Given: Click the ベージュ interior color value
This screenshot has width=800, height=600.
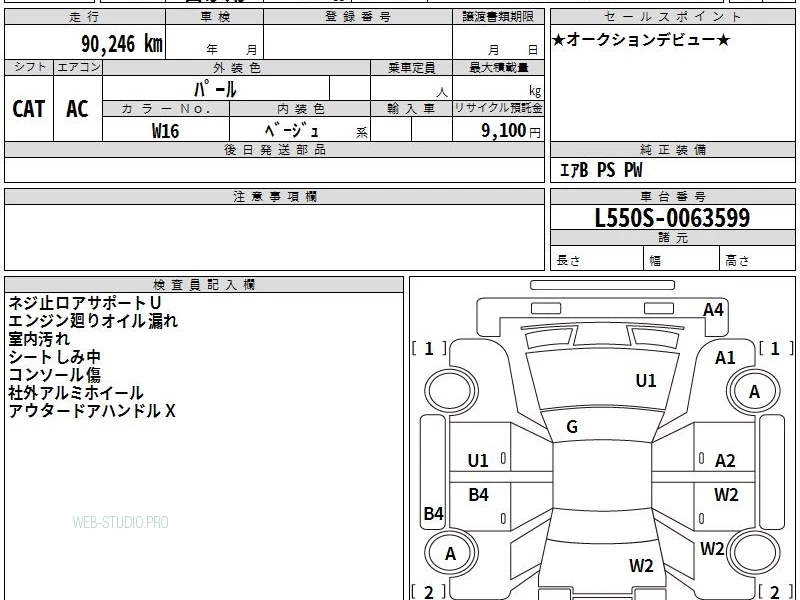Looking at the screenshot, I should click(292, 131).
